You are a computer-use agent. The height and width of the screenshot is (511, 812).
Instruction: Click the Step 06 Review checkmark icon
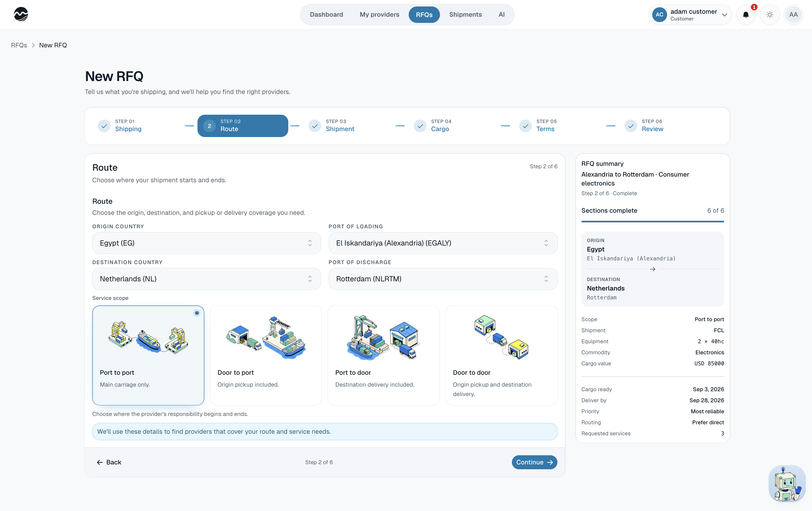tap(631, 126)
